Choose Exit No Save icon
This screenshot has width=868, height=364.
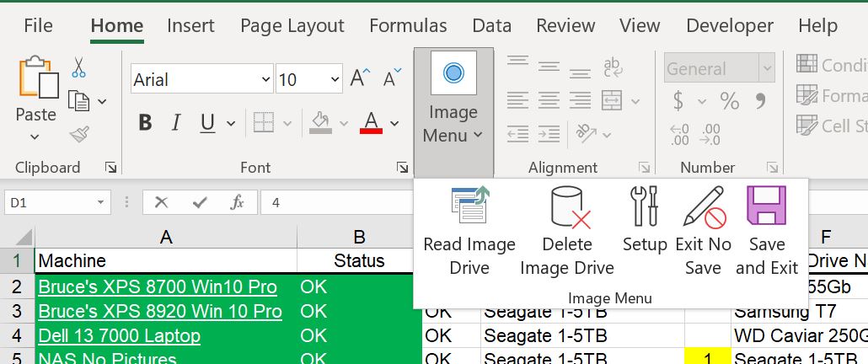(703, 207)
